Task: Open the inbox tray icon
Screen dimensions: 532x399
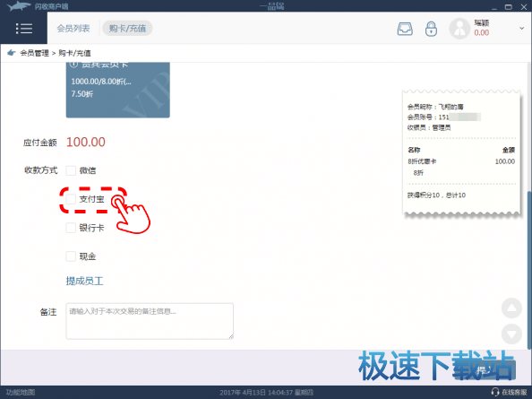Action: (x=405, y=29)
